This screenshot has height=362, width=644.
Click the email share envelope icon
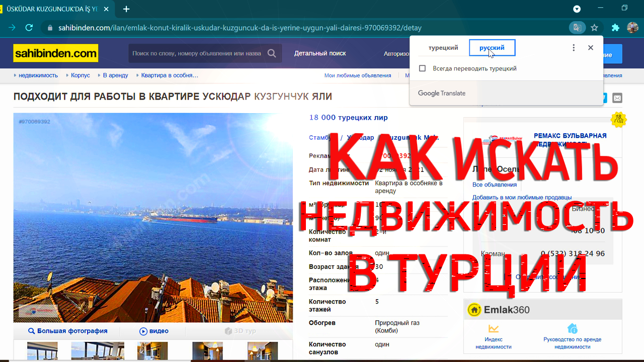tap(617, 98)
